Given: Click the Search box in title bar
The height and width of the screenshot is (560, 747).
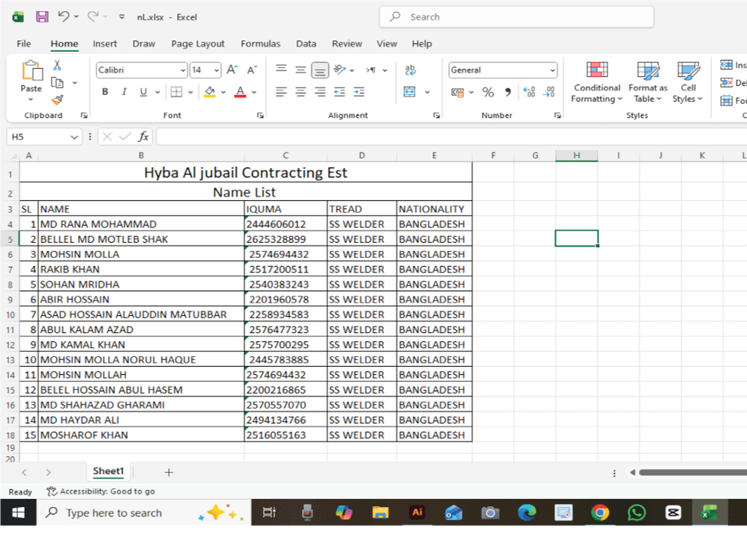Looking at the screenshot, I should (516, 17).
